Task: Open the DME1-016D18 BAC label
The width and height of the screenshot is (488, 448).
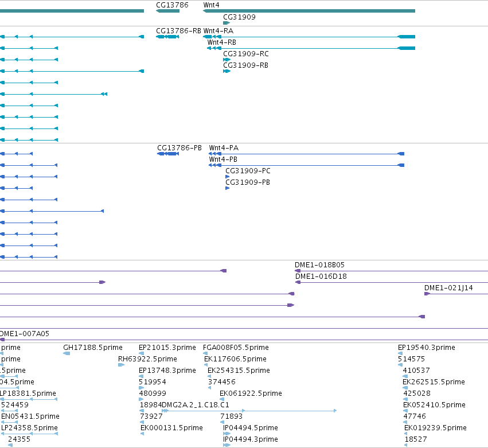Action: 321,276
